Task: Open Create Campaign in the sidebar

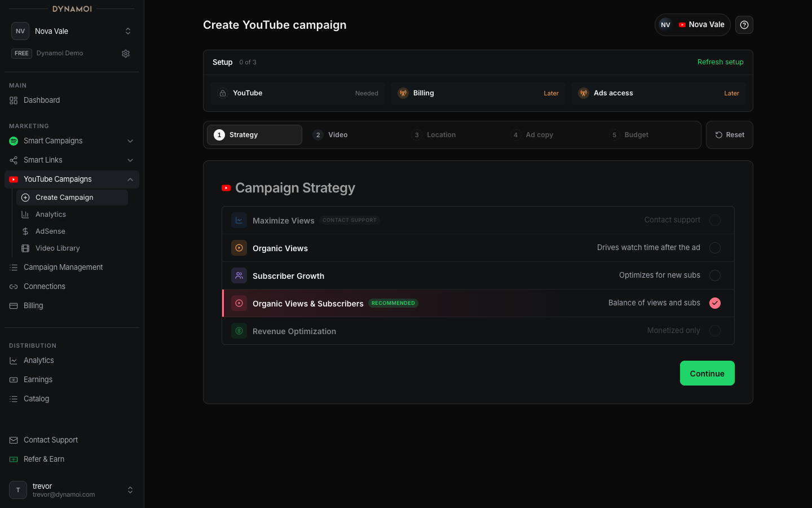Action: pos(72,198)
